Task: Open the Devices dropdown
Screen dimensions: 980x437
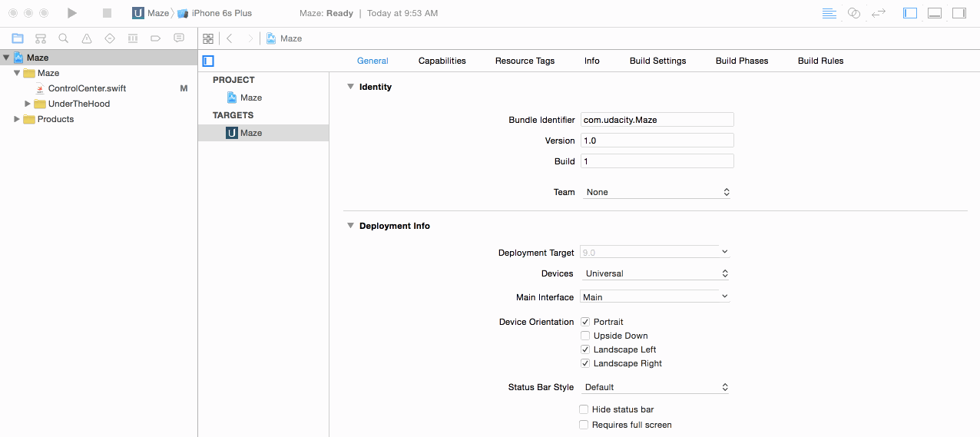Action: tap(654, 273)
